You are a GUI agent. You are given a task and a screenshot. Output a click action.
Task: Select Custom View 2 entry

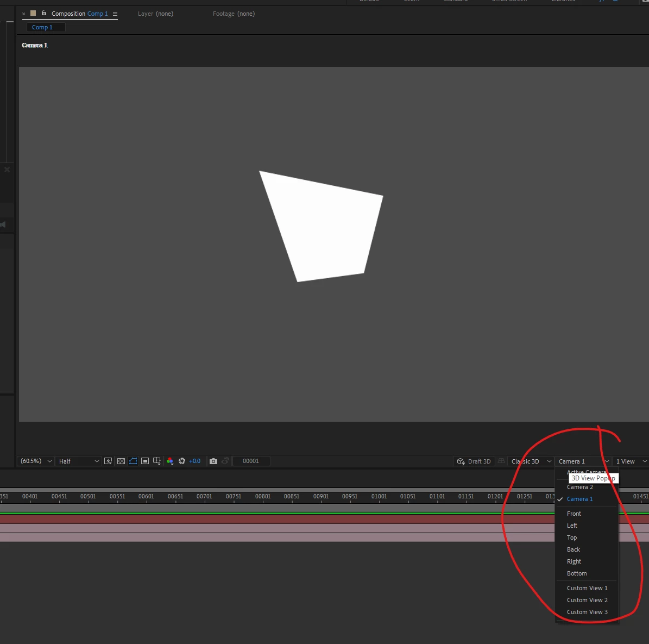click(587, 600)
